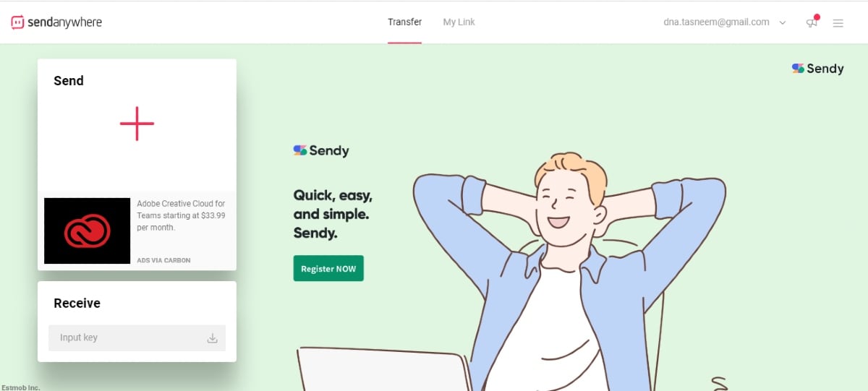Screen dimensions: 868x391
Task: Click the Sendy logo above the headline
Action: pyautogui.click(x=321, y=150)
